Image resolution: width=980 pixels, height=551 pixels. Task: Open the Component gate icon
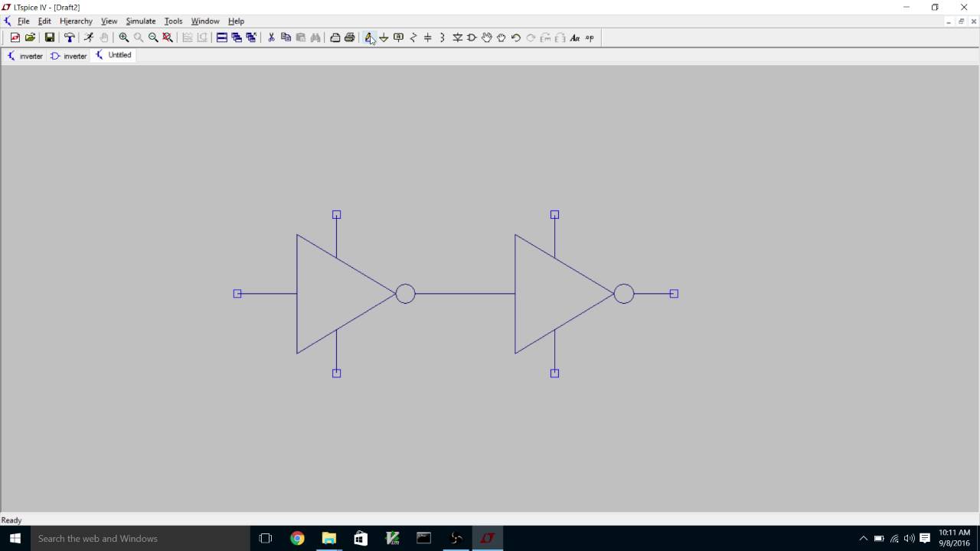coord(472,37)
